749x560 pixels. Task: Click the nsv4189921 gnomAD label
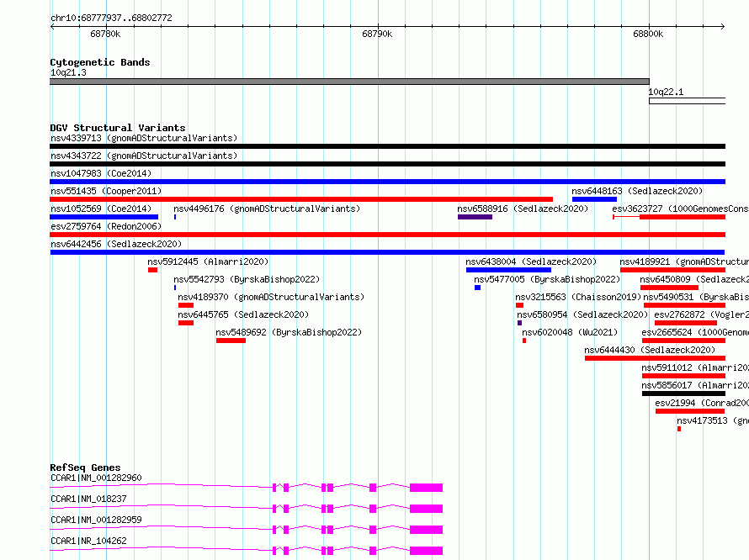[x=684, y=262]
